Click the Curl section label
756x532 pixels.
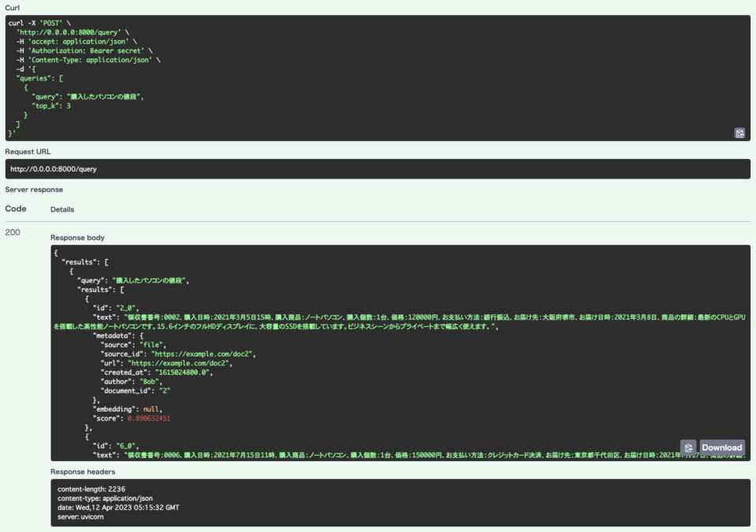click(11, 6)
